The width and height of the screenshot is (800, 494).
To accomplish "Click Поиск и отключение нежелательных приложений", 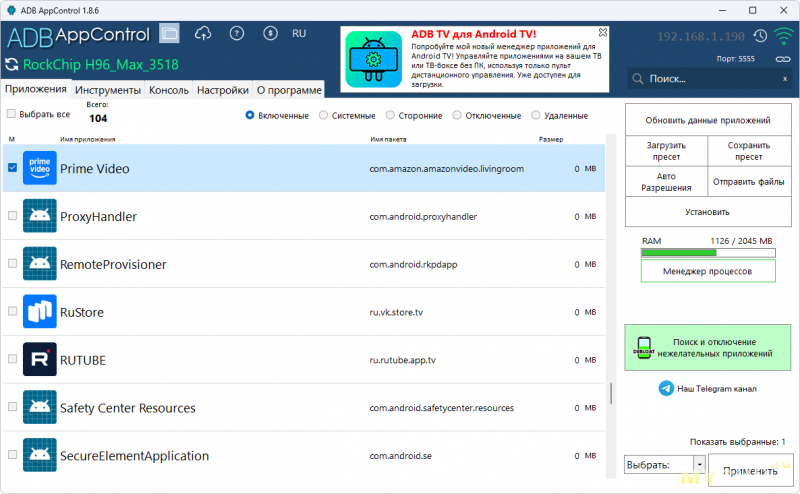I will (708, 348).
